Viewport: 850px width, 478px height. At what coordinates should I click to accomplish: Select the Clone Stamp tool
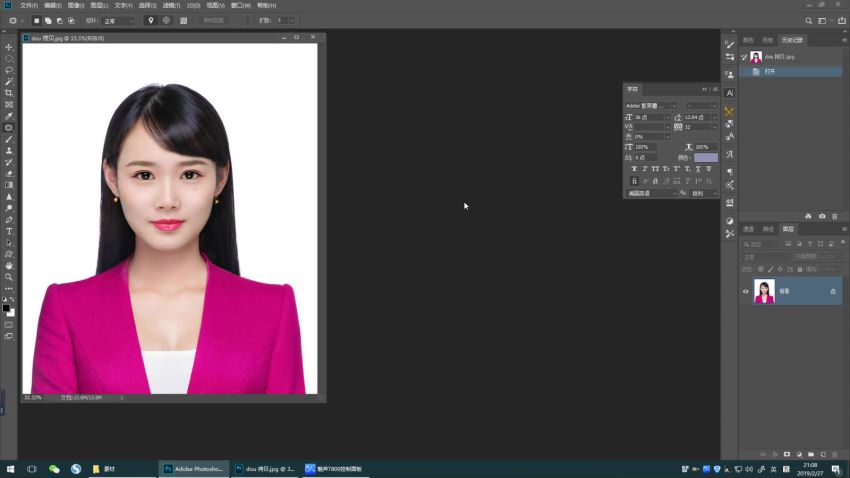click(x=9, y=151)
